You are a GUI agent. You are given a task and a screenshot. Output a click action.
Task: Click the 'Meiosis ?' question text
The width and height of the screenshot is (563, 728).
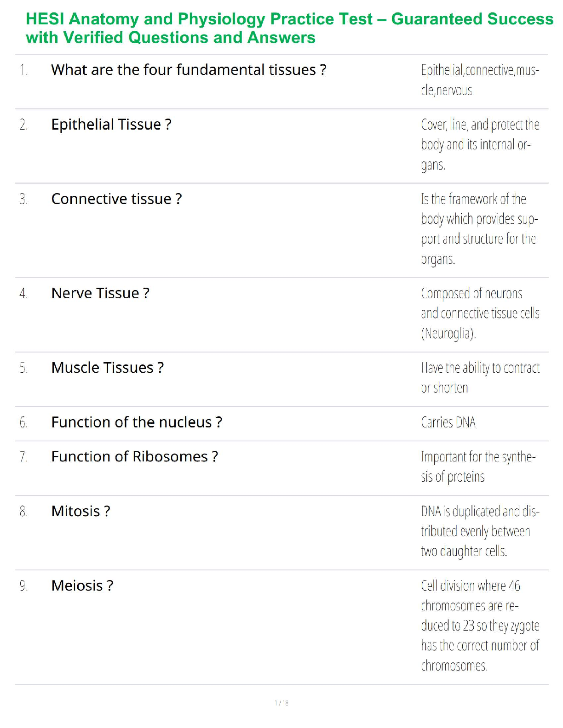tap(82, 586)
